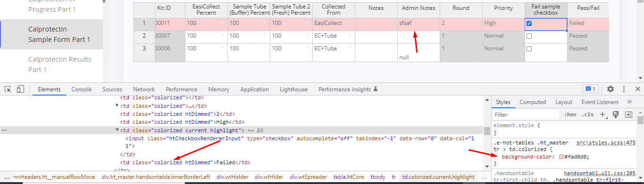The height and width of the screenshot is (184, 644).
Task: Switch to the Console tab
Action: (82, 89)
